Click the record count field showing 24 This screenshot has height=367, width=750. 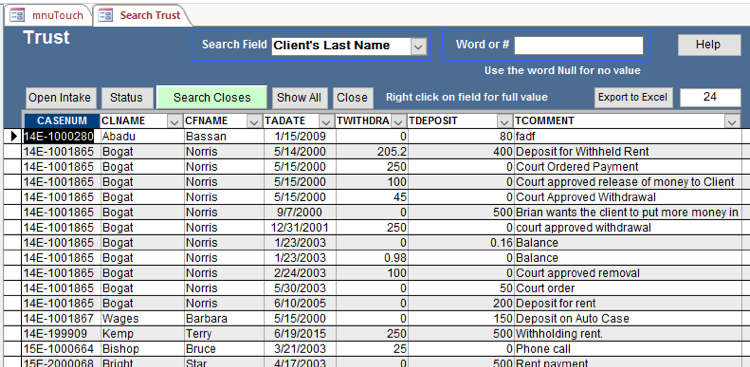pyautogui.click(x=710, y=97)
